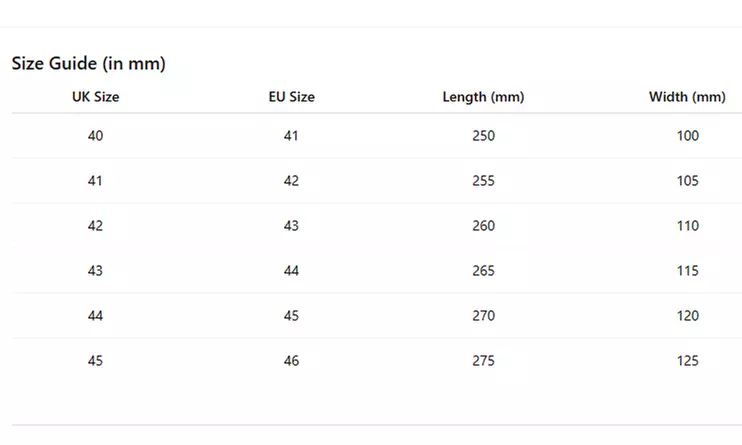The image size is (742, 445).
Task: Select the 270 length cell
Action: [x=483, y=316]
